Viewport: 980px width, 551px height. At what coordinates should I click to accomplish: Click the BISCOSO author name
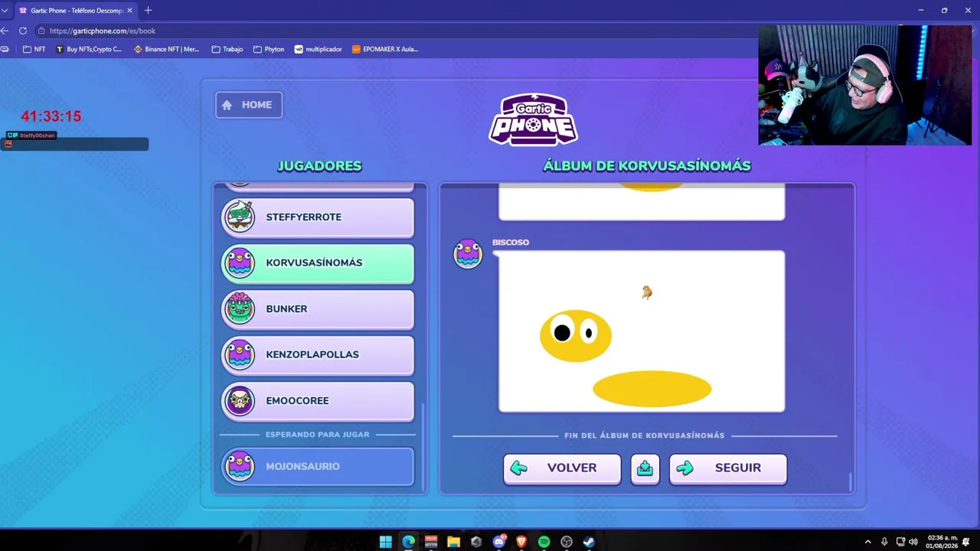click(x=511, y=243)
